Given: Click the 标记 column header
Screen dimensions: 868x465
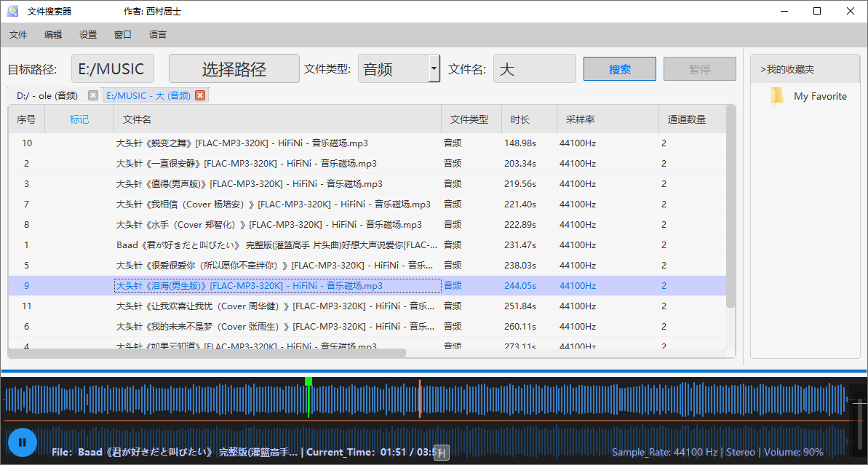Looking at the screenshot, I should (x=79, y=119).
